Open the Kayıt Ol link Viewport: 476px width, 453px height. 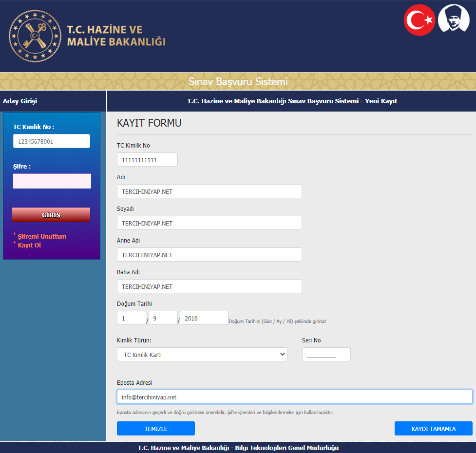point(29,245)
